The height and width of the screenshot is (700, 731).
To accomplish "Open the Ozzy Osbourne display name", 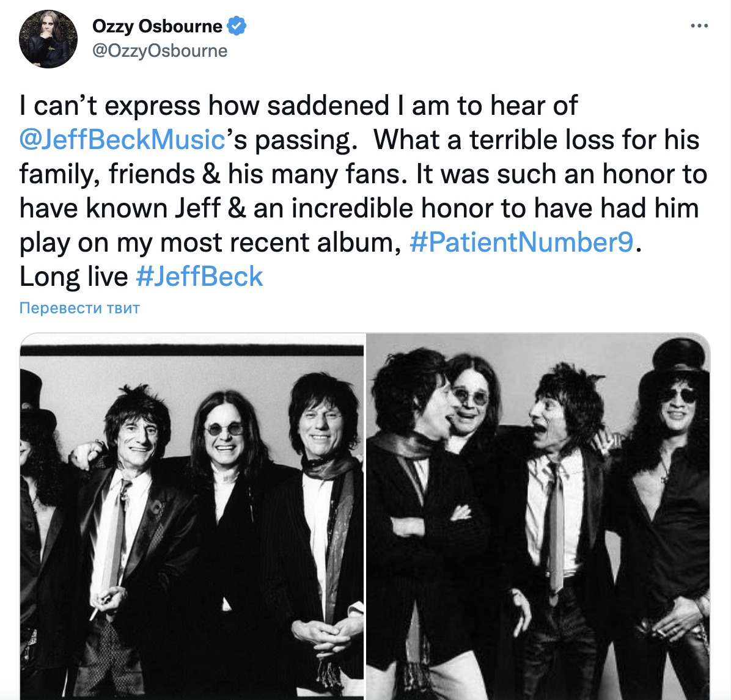I will (157, 26).
